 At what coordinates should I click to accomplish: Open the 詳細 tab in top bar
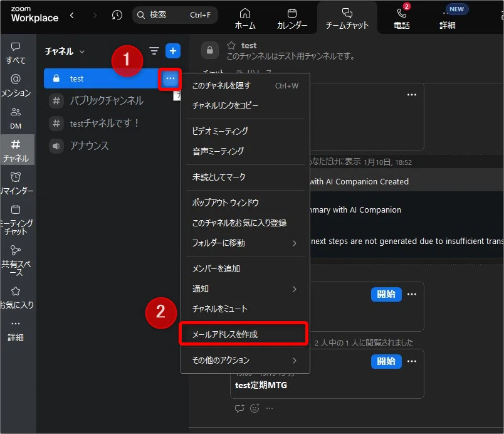point(448,19)
